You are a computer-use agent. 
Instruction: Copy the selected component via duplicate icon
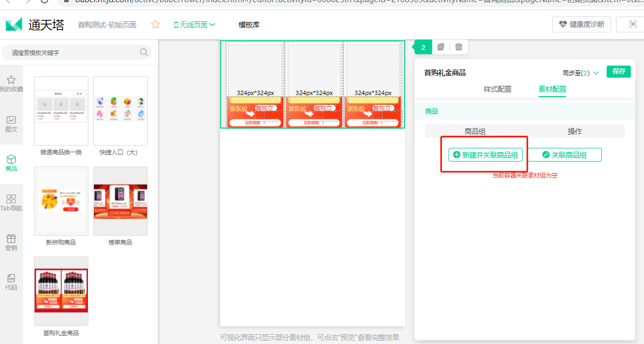click(x=440, y=47)
